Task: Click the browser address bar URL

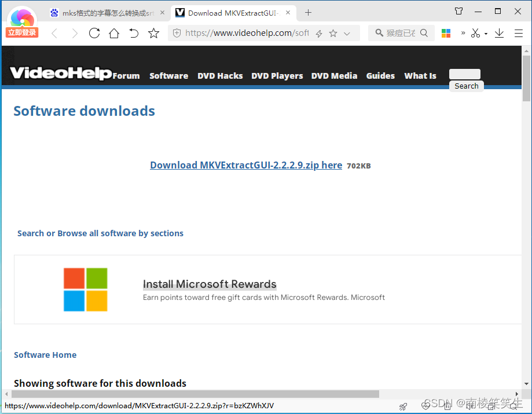Action: click(247, 33)
